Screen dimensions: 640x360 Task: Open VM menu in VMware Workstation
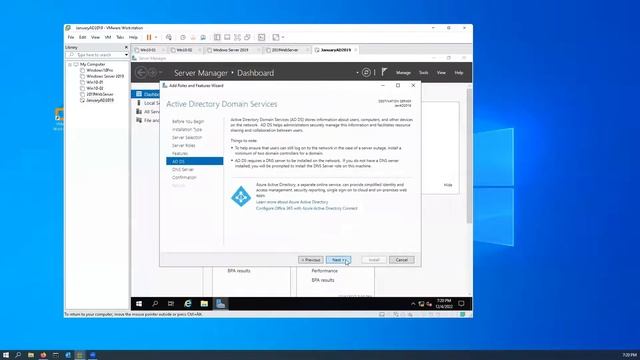tap(108, 37)
